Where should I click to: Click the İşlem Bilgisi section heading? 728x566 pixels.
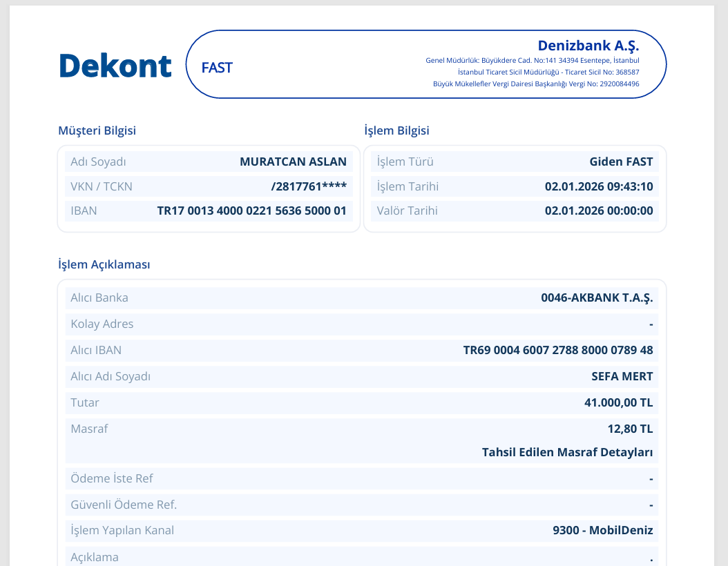396,130
